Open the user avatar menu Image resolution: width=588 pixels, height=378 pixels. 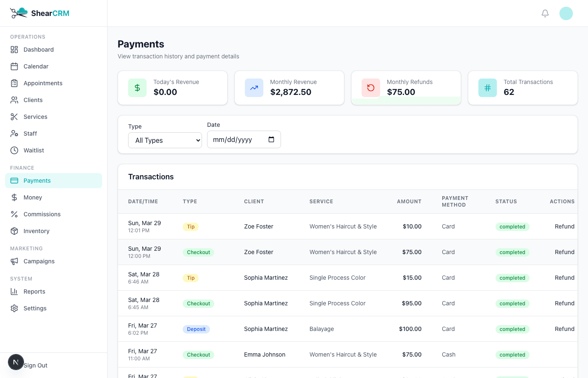click(x=566, y=13)
